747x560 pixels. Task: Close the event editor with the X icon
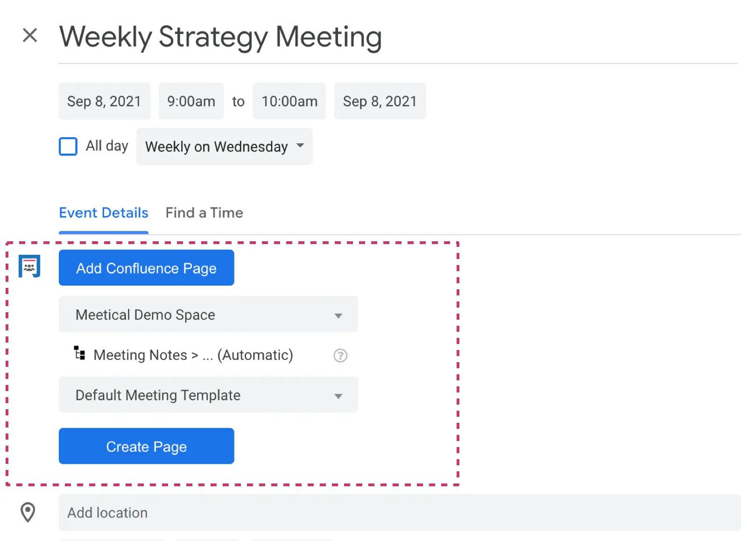pyautogui.click(x=30, y=35)
